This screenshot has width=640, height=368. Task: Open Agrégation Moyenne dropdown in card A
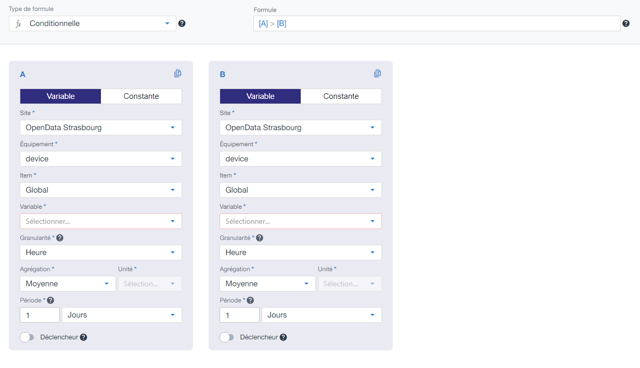(68, 284)
